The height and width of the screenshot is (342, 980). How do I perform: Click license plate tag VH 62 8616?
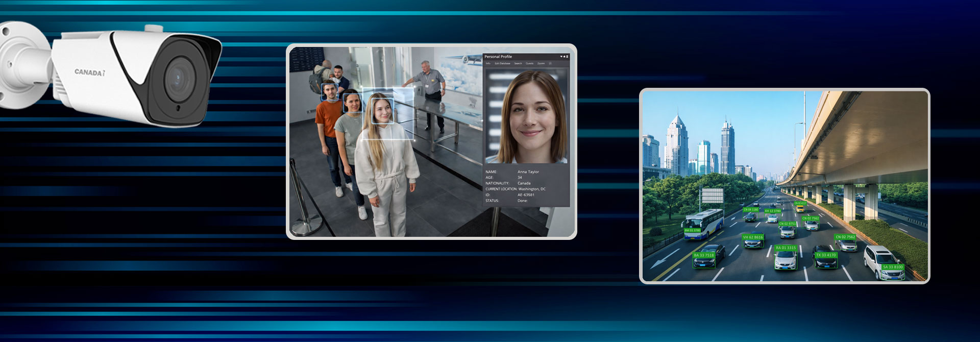[x=753, y=237]
